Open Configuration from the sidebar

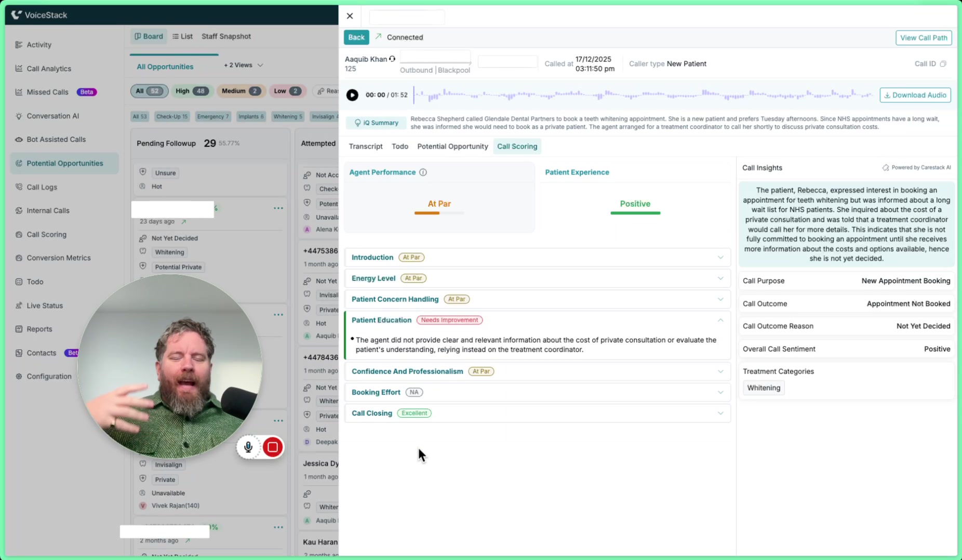[49, 376]
